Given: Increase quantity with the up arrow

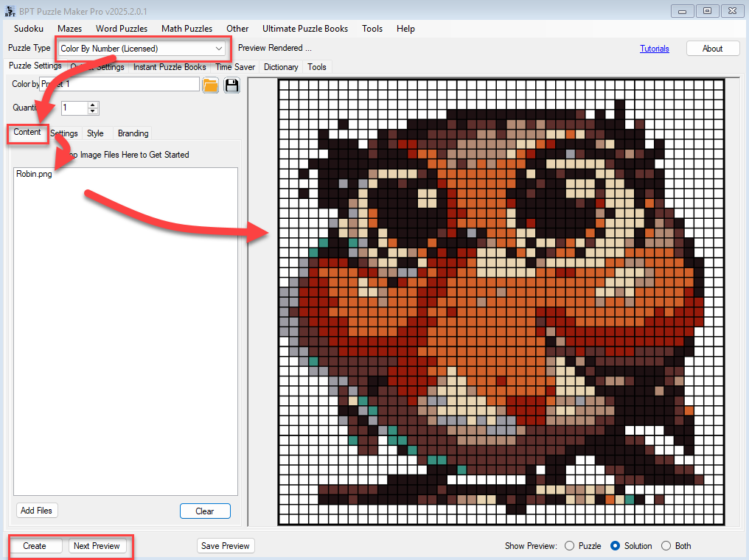Looking at the screenshot, I should (93, 105).
